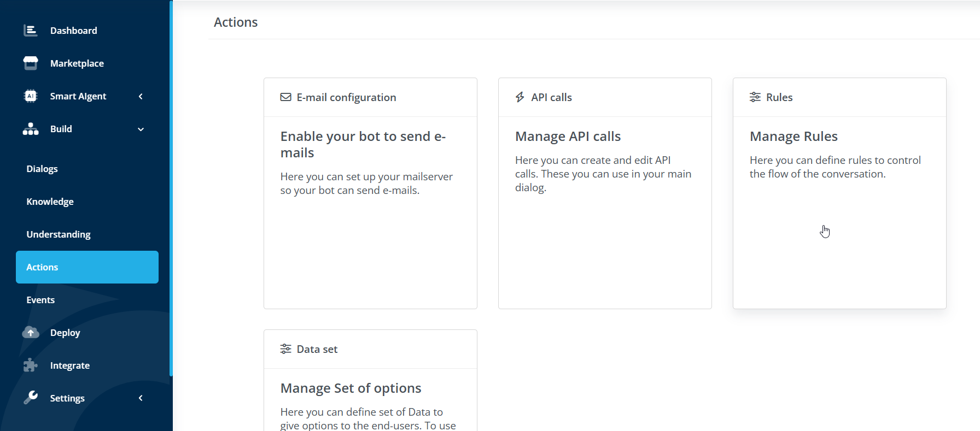
Task: Click the Deploy cloud upload icon
Action: [31, 333]
